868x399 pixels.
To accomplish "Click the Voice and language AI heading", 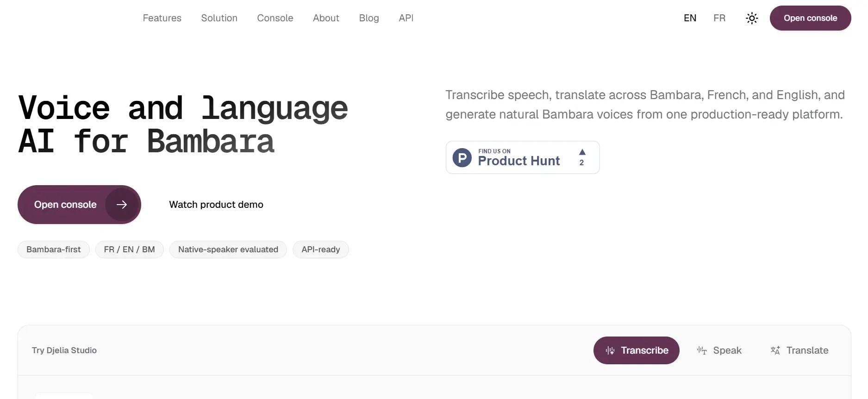I will pyautogui.click(x=183, y=124).
